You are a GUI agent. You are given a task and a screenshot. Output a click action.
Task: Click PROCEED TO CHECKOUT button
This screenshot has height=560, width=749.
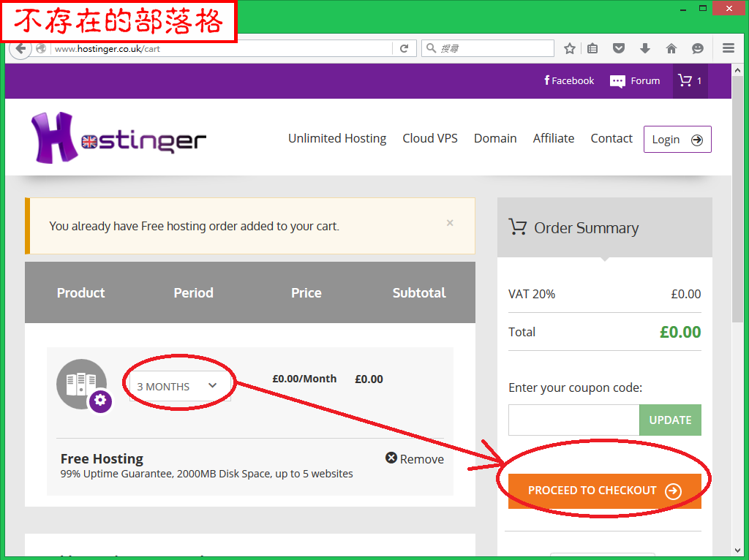pos(605,491)
